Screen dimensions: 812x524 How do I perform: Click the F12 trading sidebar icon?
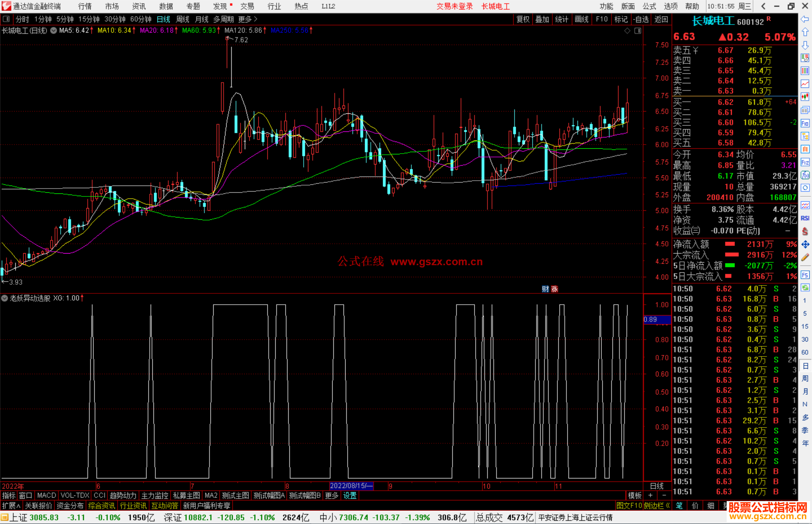[805, 162]
